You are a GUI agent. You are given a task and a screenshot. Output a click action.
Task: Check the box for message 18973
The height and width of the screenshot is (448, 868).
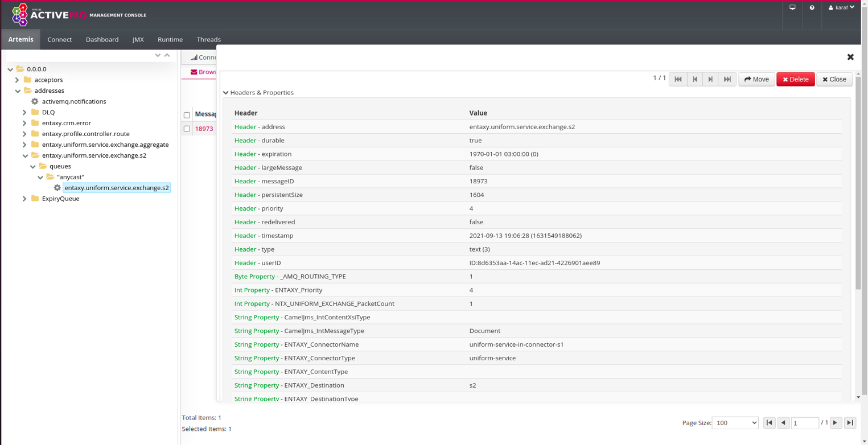point(187,129)
